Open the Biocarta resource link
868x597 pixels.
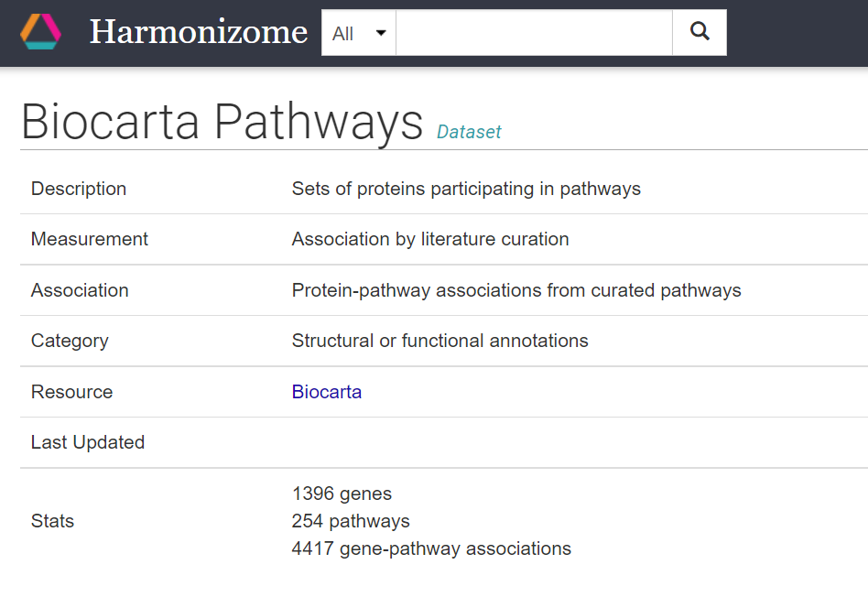point(327,392)
